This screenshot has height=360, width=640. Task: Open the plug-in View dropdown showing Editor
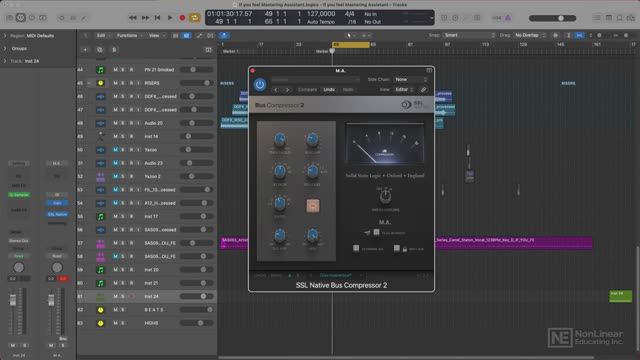pos(404,90)
